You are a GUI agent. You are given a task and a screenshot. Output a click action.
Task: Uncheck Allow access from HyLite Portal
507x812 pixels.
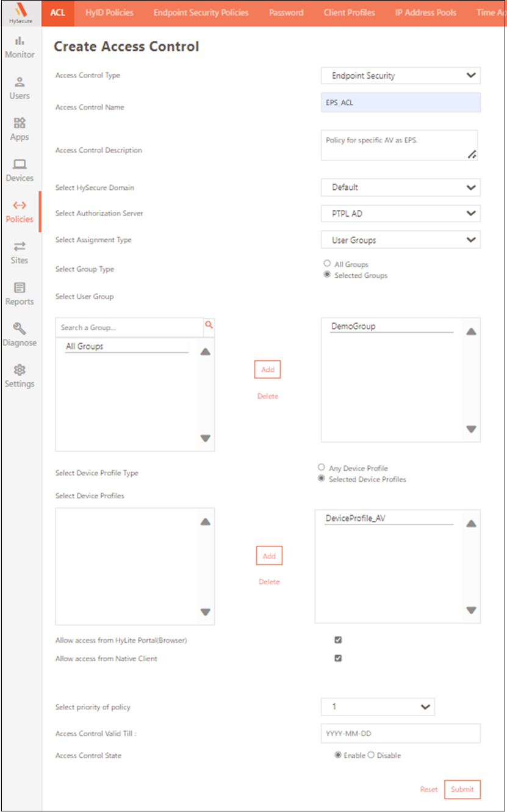tap(338, 640)
